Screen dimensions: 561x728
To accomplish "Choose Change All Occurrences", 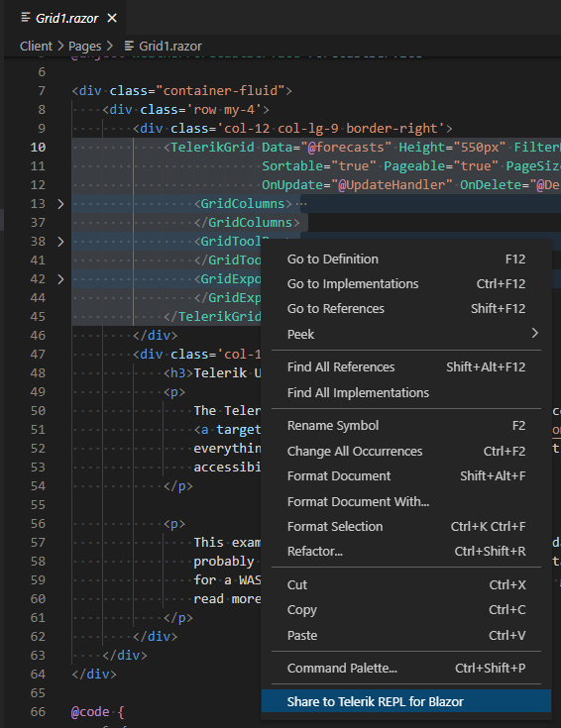I will pyautogui.click(x=406, y=452).
